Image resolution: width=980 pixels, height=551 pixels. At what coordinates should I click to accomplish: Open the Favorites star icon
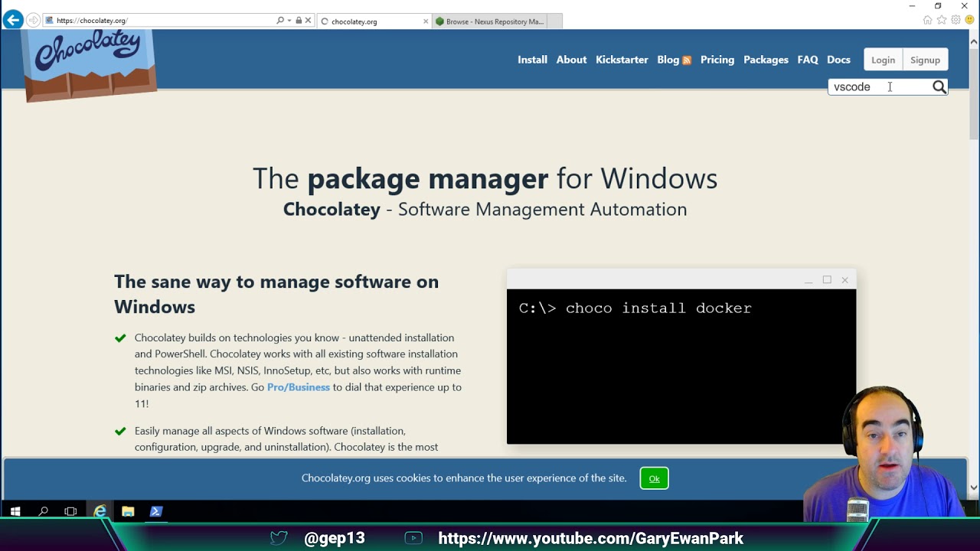point(942,20)
